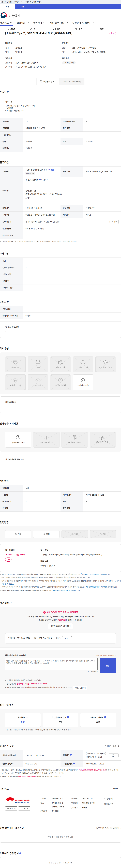This screenshot has height=868, width=121.
Task: Click the 필기 screening step icon
Action: point(75,534)
